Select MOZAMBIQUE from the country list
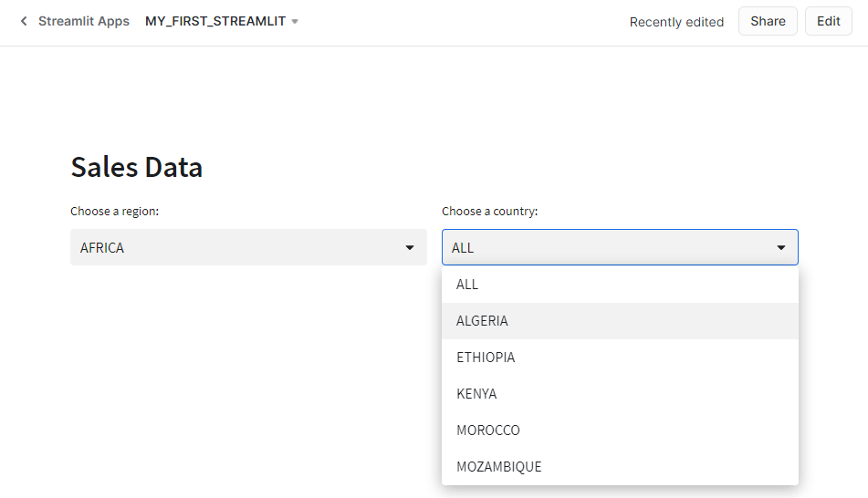The width and height of the screenshot is (868, 498). click(x=498, y=467)
